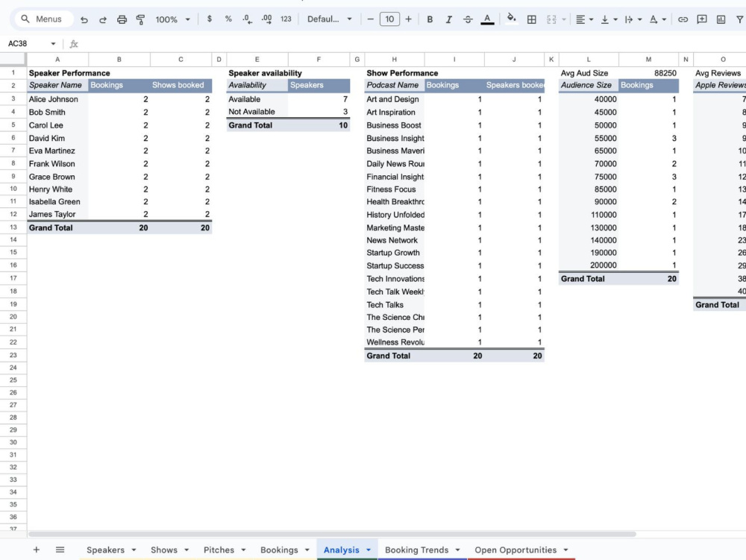Screen dimensions: 746x560
Task: Select the 'Tech Talks' cell
Action: (x=395, y=305)
